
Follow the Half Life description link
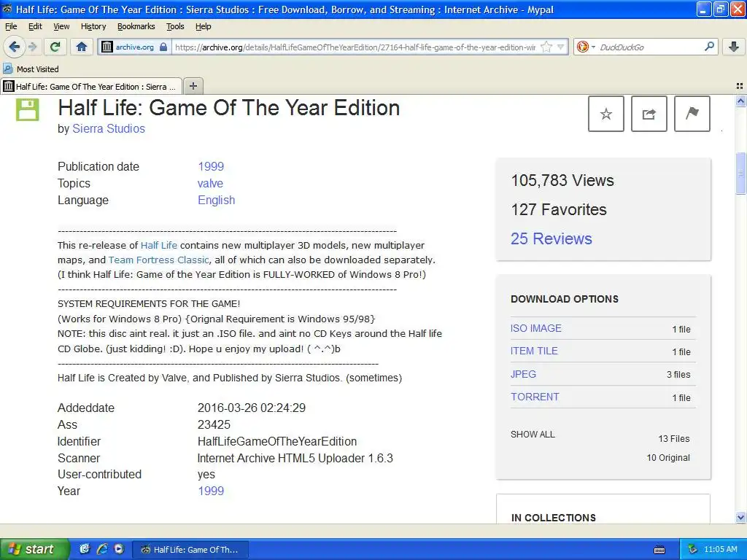[x=158, y=245]
